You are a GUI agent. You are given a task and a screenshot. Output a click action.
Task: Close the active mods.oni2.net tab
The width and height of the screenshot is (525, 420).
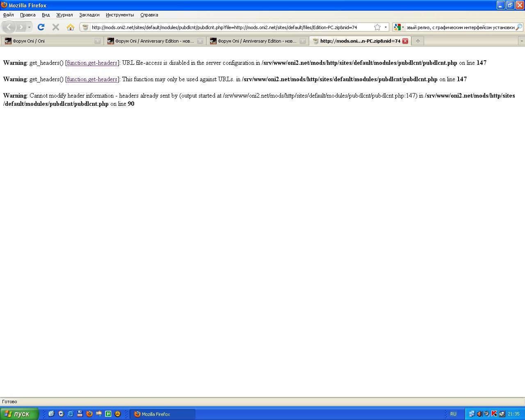point(405,41)
